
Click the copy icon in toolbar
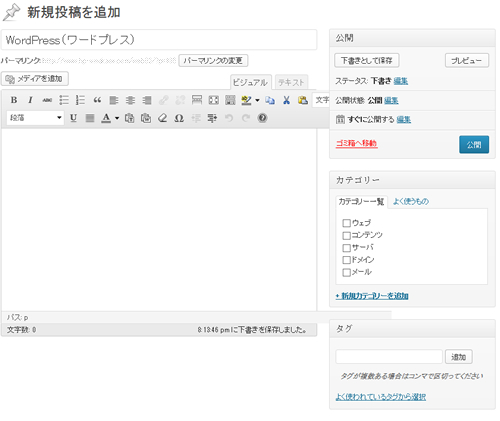pos(270,100)
